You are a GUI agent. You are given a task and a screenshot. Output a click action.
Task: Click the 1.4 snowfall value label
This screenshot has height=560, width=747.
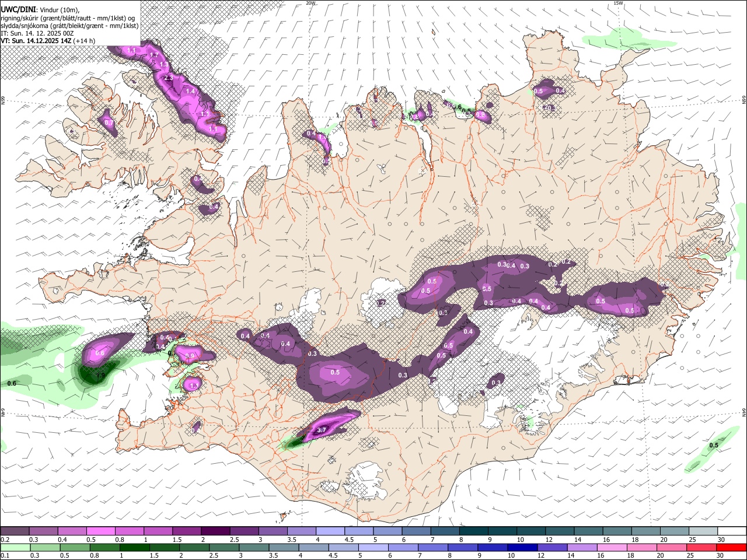pos(190,92)
